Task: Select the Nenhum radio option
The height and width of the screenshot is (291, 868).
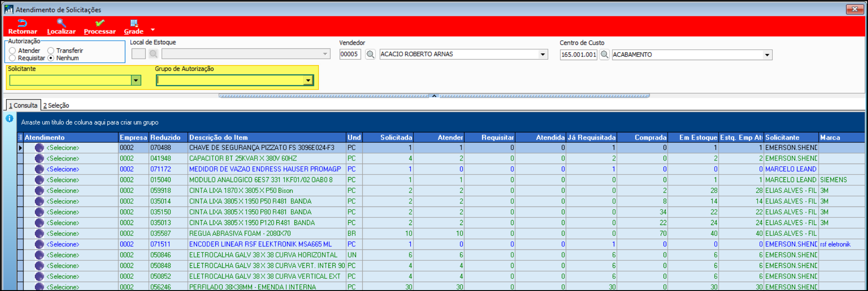Action: coord(51,58)
